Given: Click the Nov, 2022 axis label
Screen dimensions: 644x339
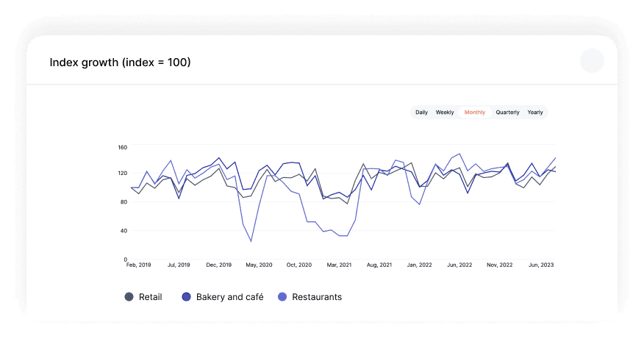Looking at the screenshot, I should tap(500, 265).
